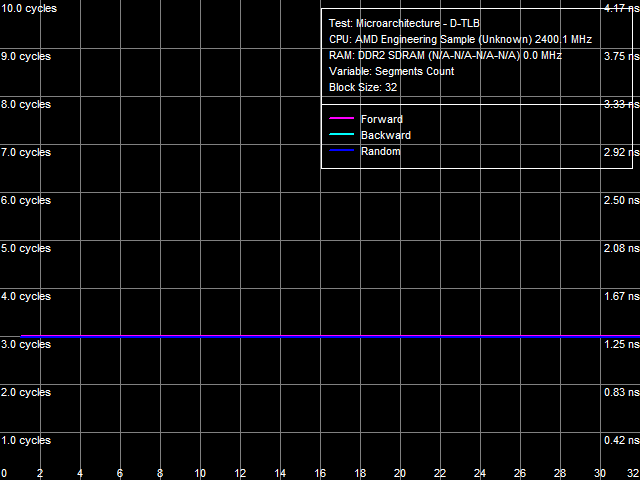Click the '2.08 ns' right axis label
Viewport: 640px width, 480px height.
tap(619, 248)
